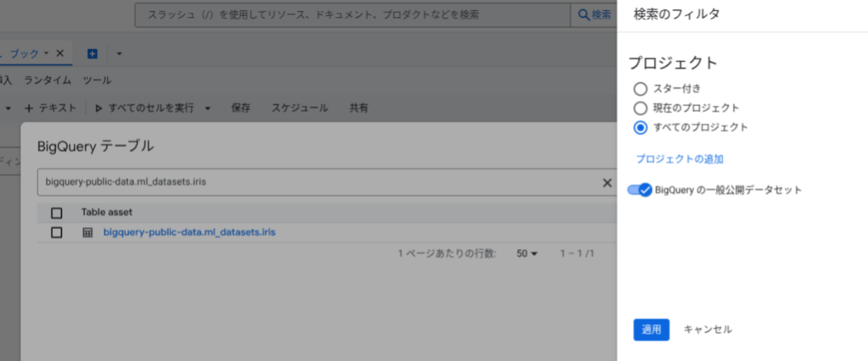This screenshot has width=868, height=361.
Task: Click the table grid icon in iris row
Action: click(87, 232)
